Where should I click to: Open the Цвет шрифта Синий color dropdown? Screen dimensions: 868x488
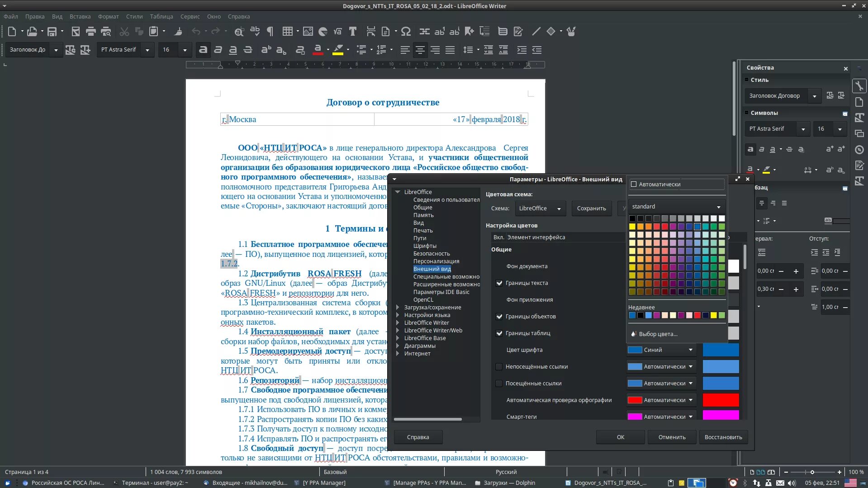pos(660,350)
